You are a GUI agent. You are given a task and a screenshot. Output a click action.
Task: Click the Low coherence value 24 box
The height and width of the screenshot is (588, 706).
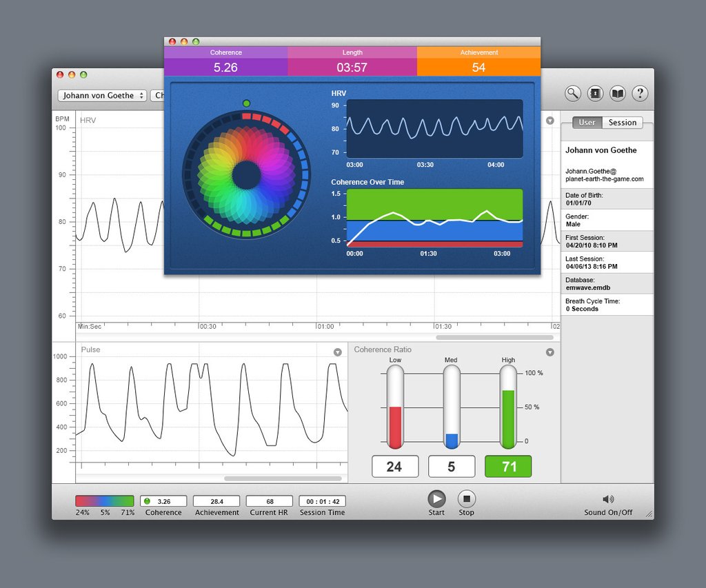pyautogui.click(x=394, y=467)
